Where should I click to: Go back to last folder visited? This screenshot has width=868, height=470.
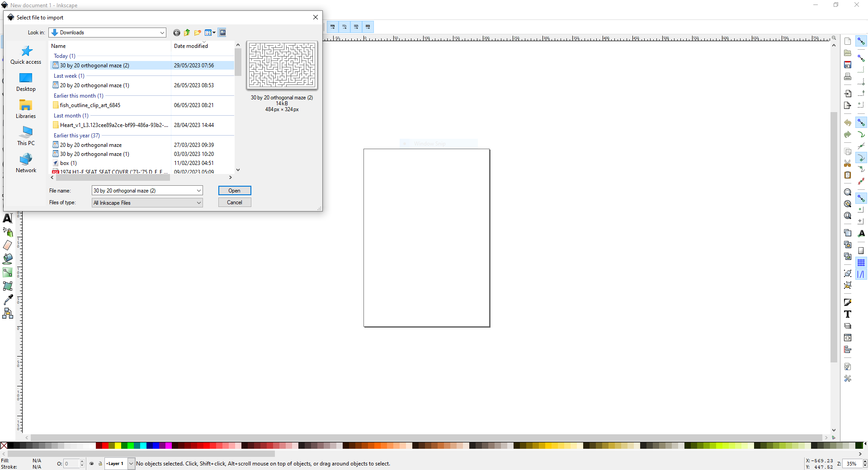click(177, 33)
